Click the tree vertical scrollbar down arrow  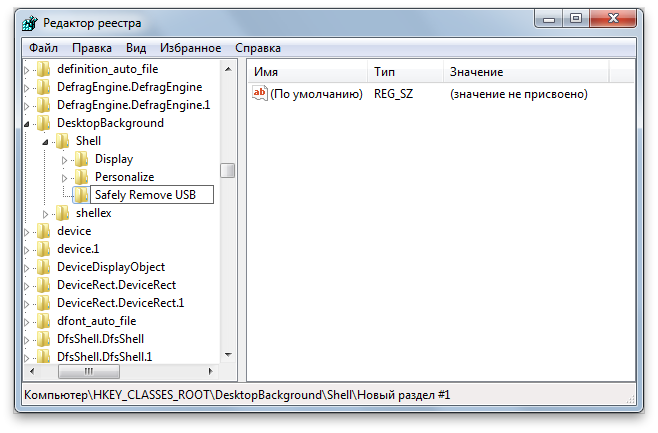(228, 354)
